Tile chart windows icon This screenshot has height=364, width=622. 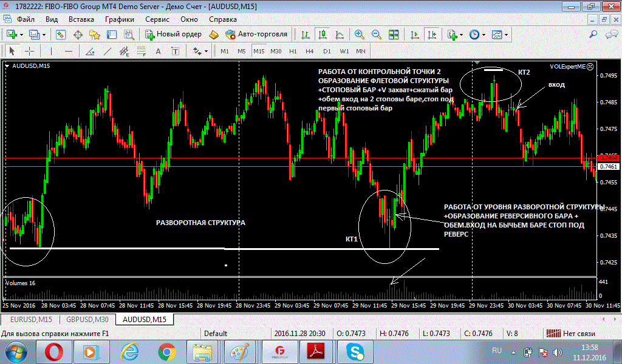394,35
